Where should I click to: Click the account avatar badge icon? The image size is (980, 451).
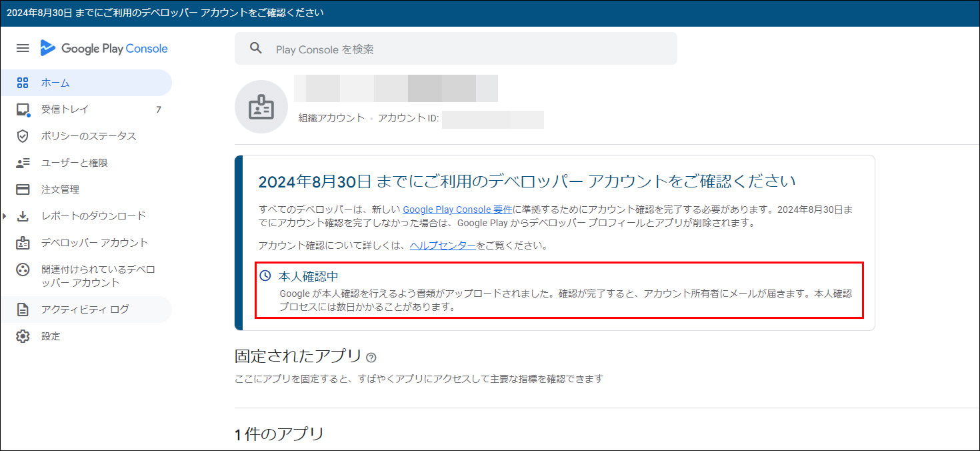(x=261, y=107)
